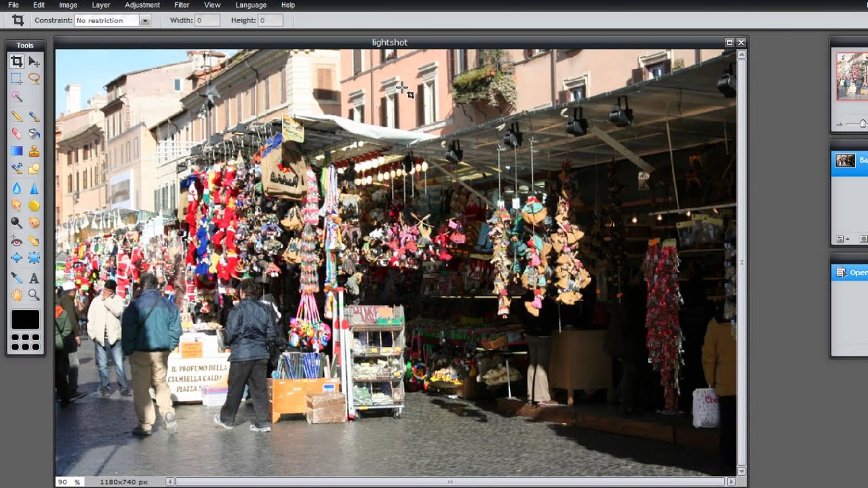Select the Burn hand tool
Screen dimensions: 868x488
pos(34,222)
